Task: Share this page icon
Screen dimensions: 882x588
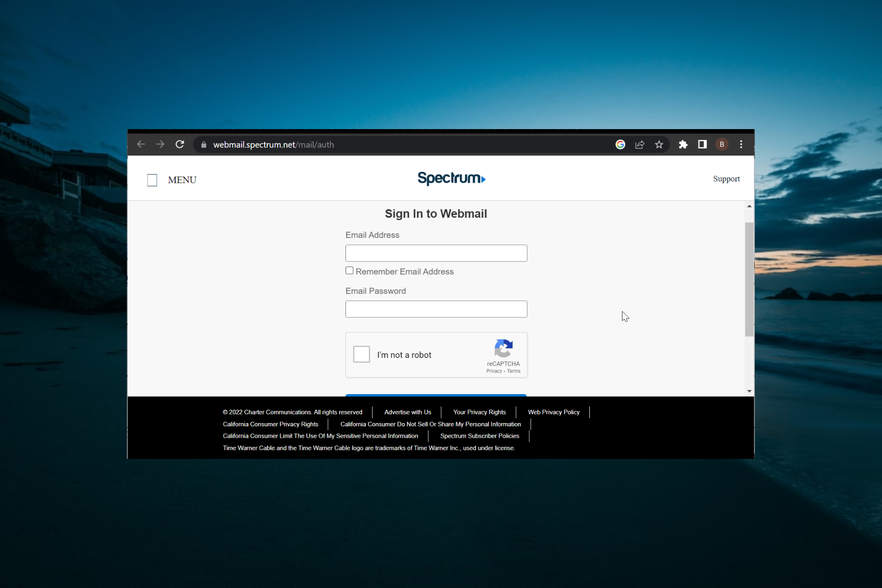Action: tap(639, 145)
